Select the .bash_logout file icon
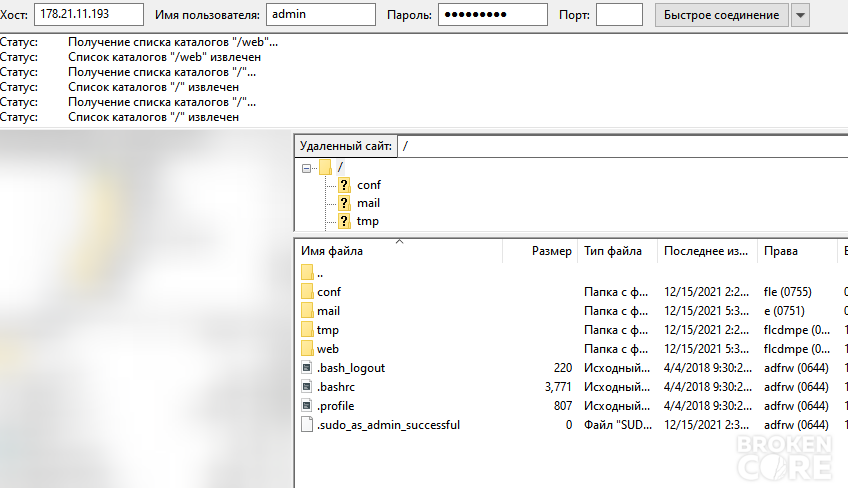Screen dimensions: 848x488 point(307,368)
